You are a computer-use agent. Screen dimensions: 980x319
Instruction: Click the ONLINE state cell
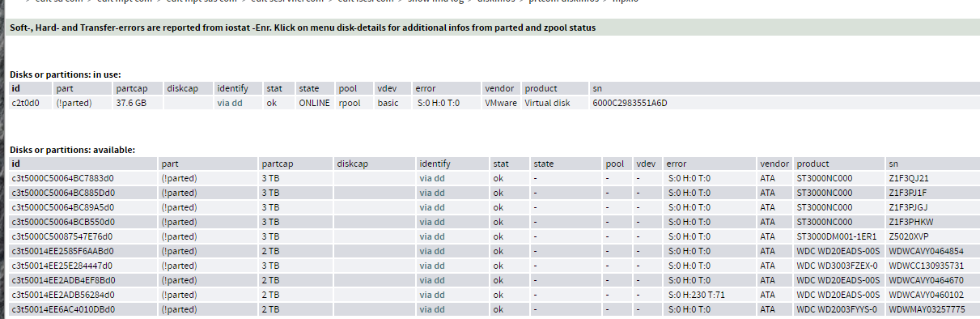315,104
